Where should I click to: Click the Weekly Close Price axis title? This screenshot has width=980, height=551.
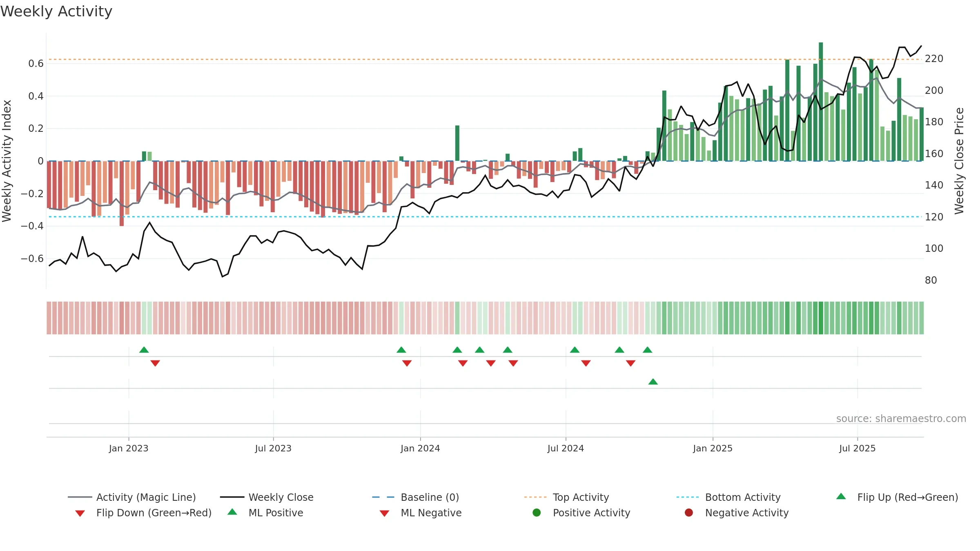[x=959, y=161]
